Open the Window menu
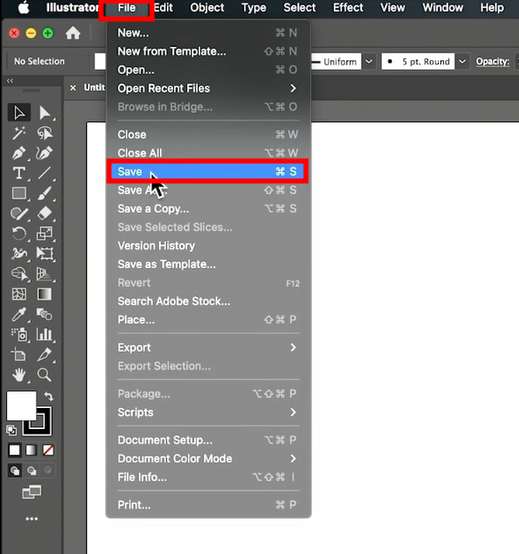The image size is (519, 554). (x=443, y=8)
